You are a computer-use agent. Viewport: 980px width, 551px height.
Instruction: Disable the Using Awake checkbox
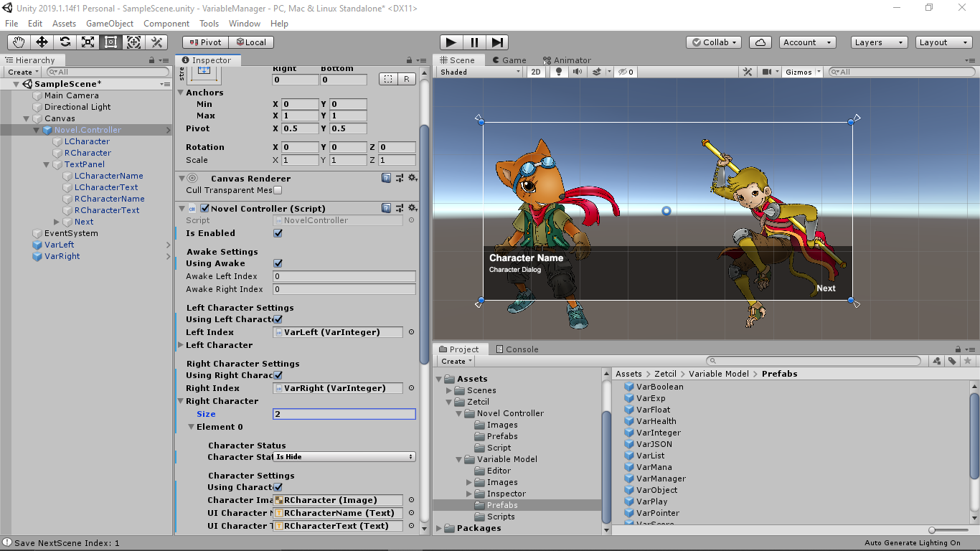point(278,263)
